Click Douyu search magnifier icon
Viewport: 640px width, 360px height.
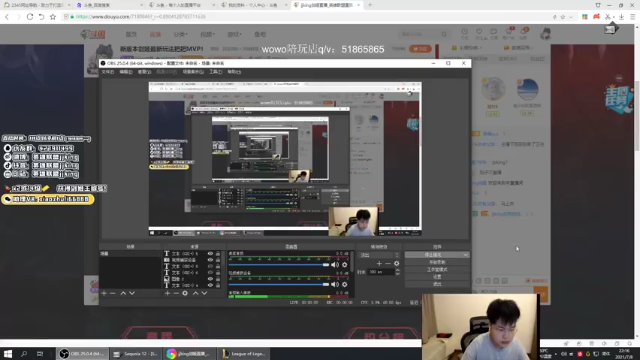444,34
